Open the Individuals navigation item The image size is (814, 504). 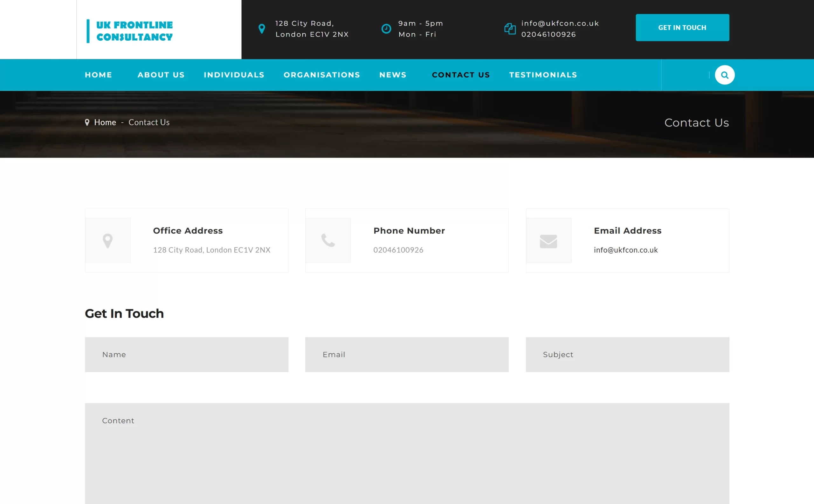234,75
